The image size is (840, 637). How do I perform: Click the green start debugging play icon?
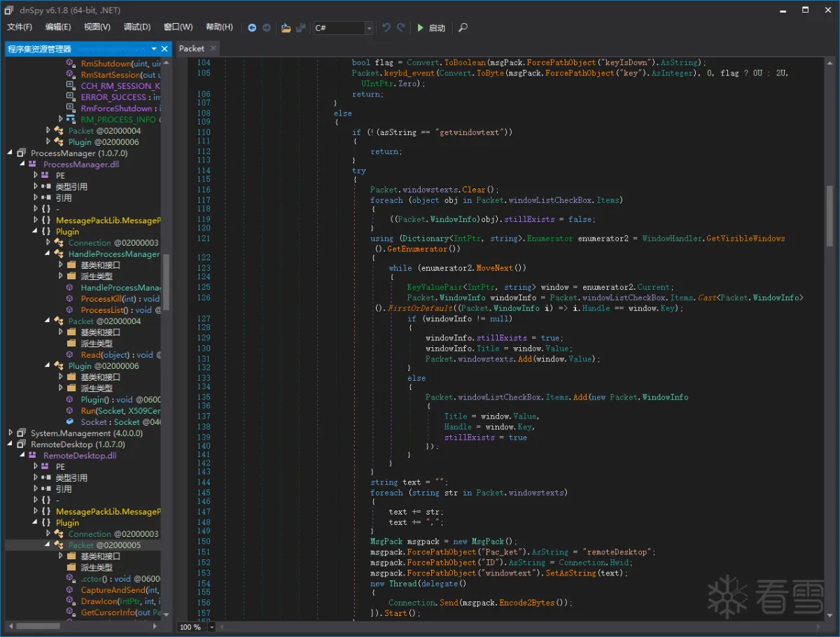pyautogui.click(x=420, y=28)
